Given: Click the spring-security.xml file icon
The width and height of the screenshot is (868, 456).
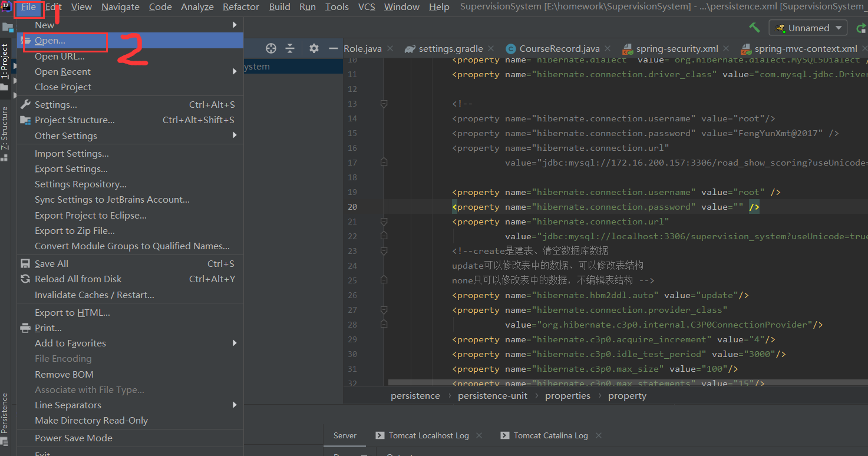Looking at the screenshot, I should click(628, 48).
